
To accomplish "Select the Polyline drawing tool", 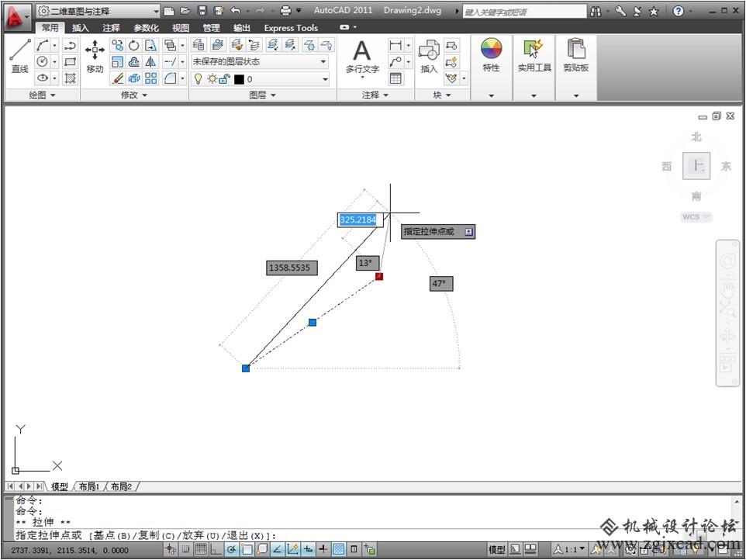I will pyautogui.click(x=70, y=46).
